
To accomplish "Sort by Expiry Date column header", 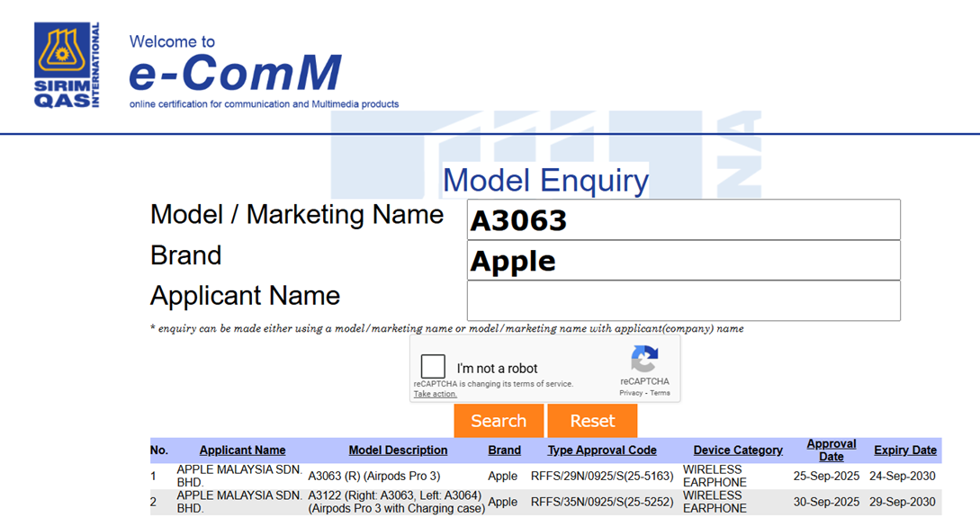I will coord(904,450).
